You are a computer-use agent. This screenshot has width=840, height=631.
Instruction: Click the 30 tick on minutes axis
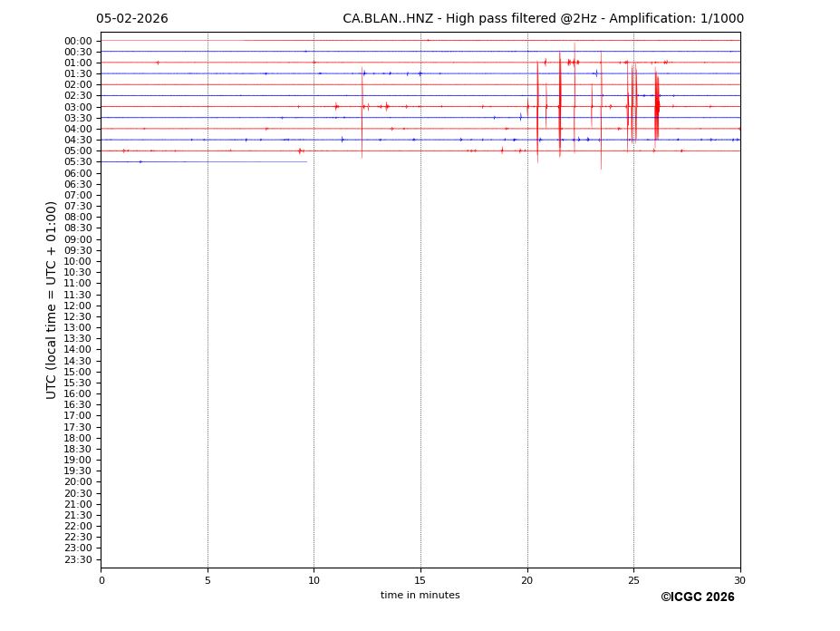(739, 580)
